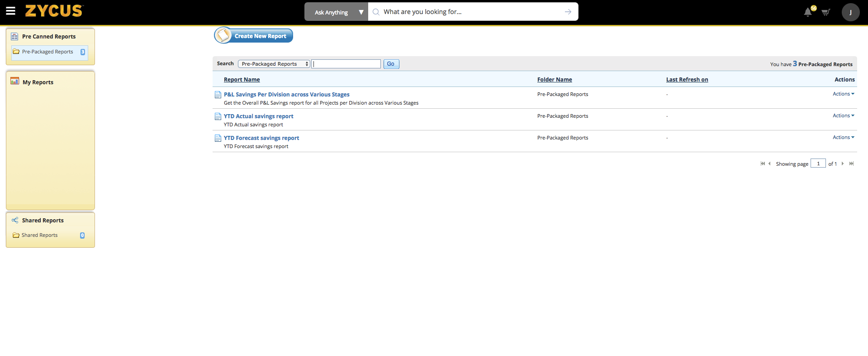
Task: Sort by Last Refresh on column
Action: tap(687, 79)
